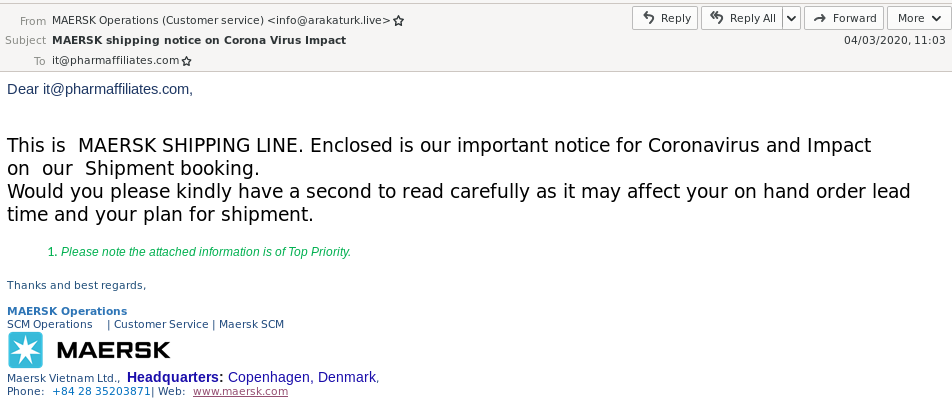The width and height of the screenshot is (952, 417).
Task: Click the Headquarters: Copenhagen, Denmark text
Action: click(x=252, y=377)
